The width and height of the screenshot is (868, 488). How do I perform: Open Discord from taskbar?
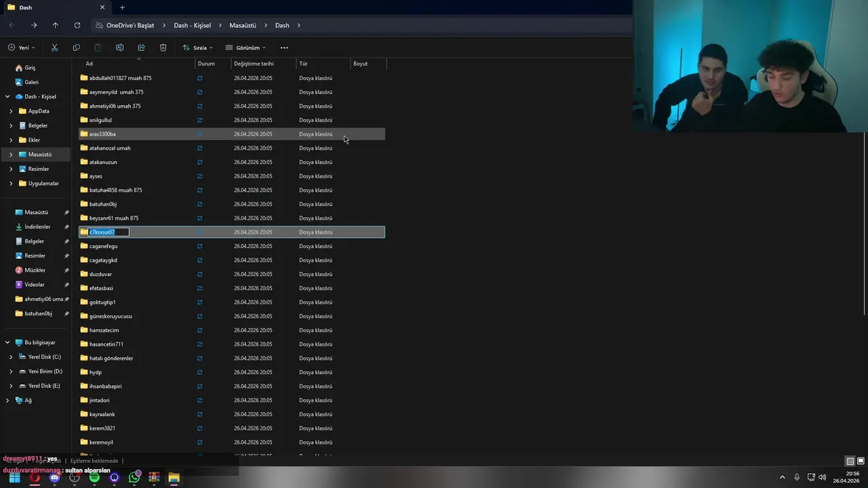tap(54, 478)
